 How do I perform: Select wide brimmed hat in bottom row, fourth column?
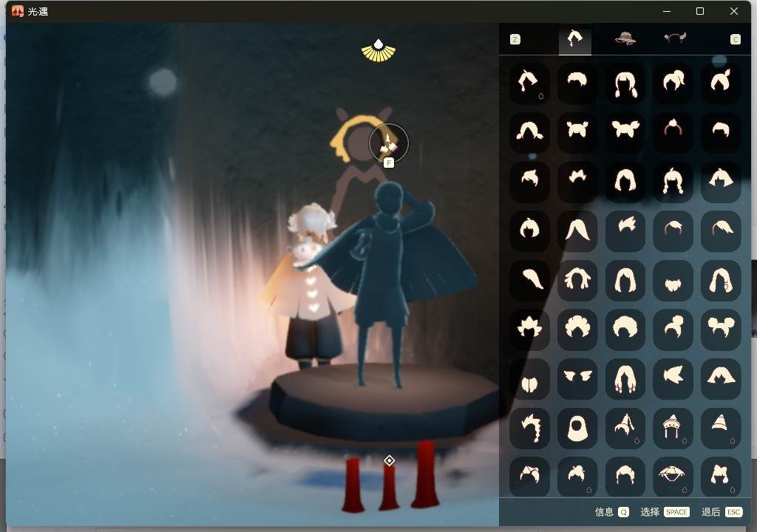[673, 477]
